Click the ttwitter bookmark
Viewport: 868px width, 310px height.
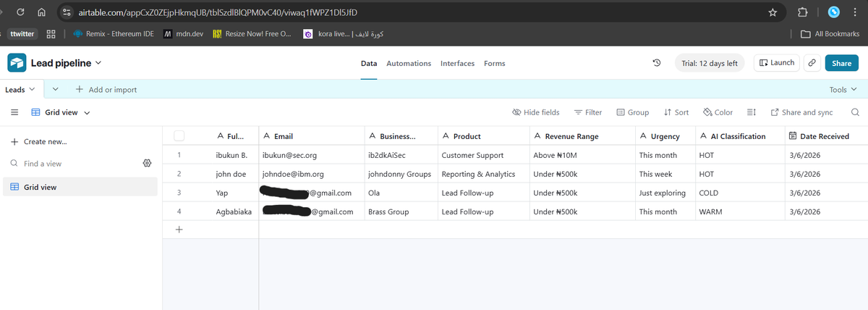pyautogui.click(x=22, y=34)
